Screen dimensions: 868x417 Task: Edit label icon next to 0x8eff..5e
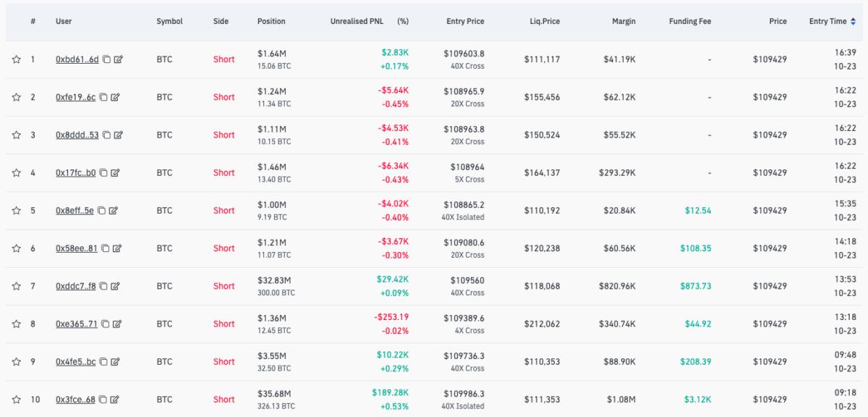(114, 211)
